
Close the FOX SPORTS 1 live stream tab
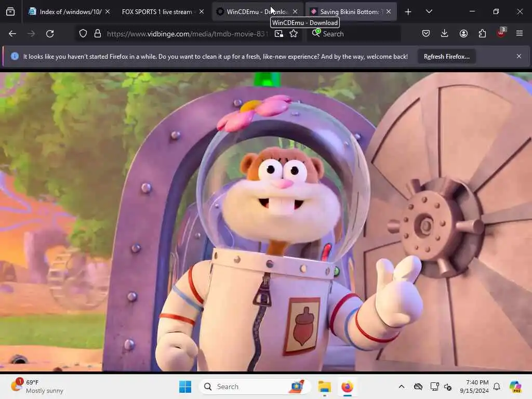point(202,11)
